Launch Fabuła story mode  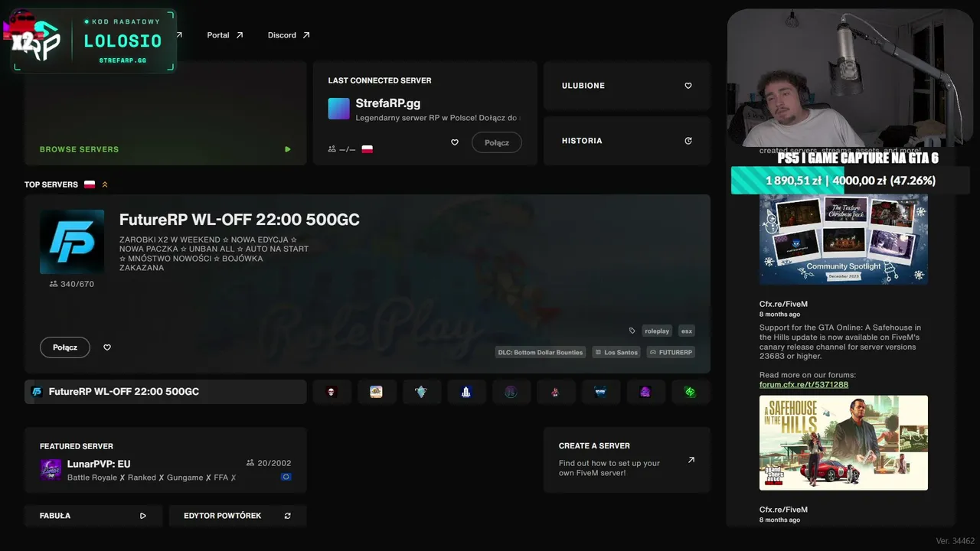coord(93,516)
